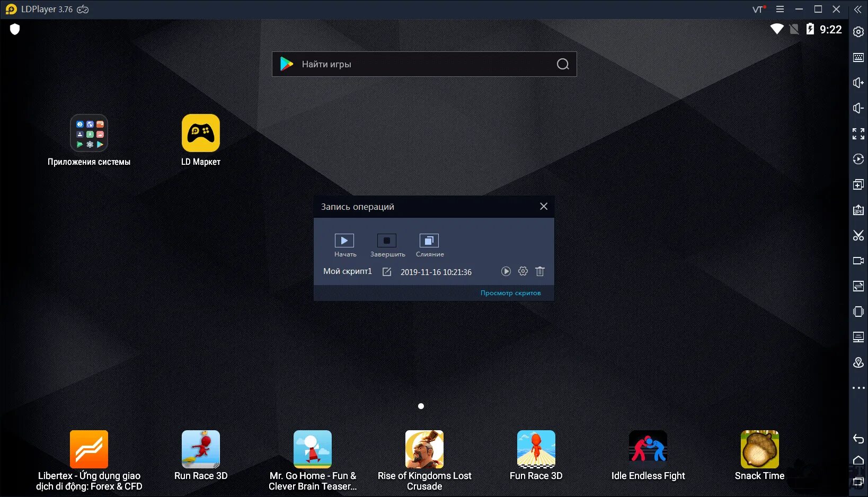Viewport: 868px width, 497px height.
Task: Switch emulator to fullscreen mode
Action: [858, 134]
